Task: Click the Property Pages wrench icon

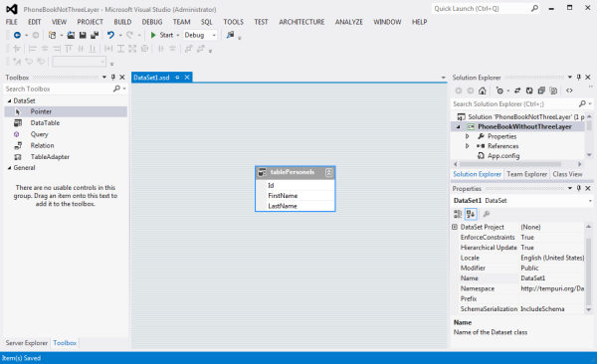Action: 487,214
